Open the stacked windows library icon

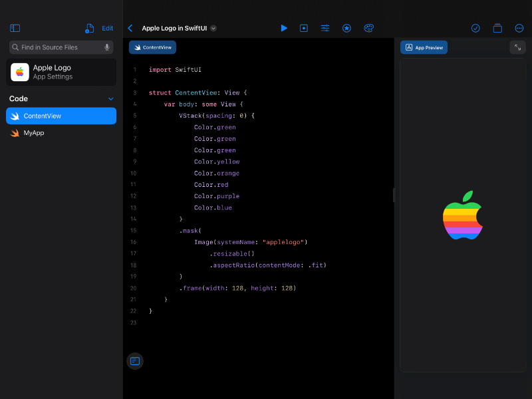(x=497, y=28)
